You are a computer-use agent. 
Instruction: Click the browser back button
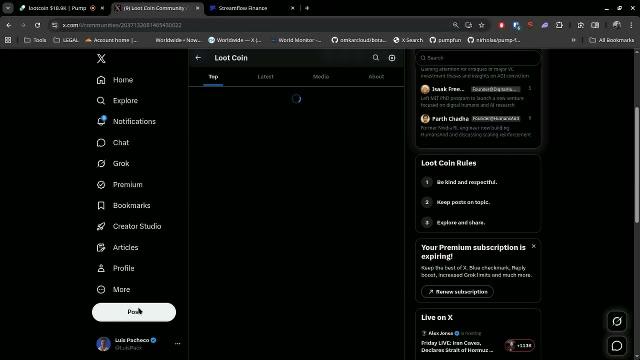9,25
